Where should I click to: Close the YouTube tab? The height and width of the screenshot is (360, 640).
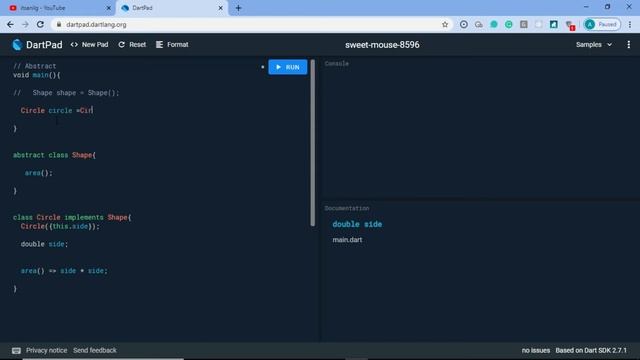(x=109, y=8)
